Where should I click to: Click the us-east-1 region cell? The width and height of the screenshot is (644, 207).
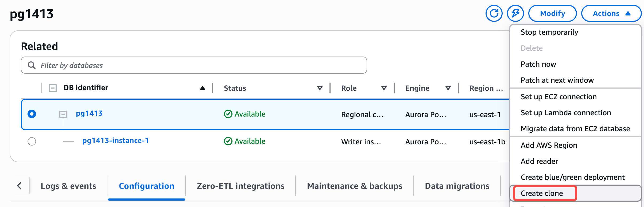pos(485,114)
